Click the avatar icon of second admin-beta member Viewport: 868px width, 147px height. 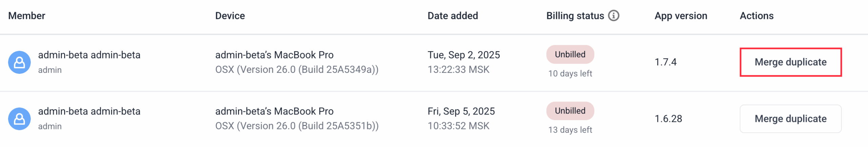(x=19, y=119)
